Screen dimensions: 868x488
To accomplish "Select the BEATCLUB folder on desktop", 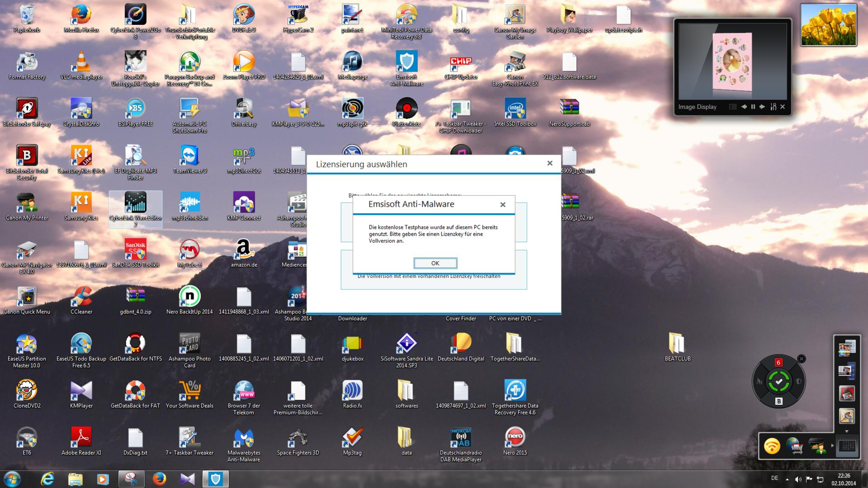I will pos(678,348).
